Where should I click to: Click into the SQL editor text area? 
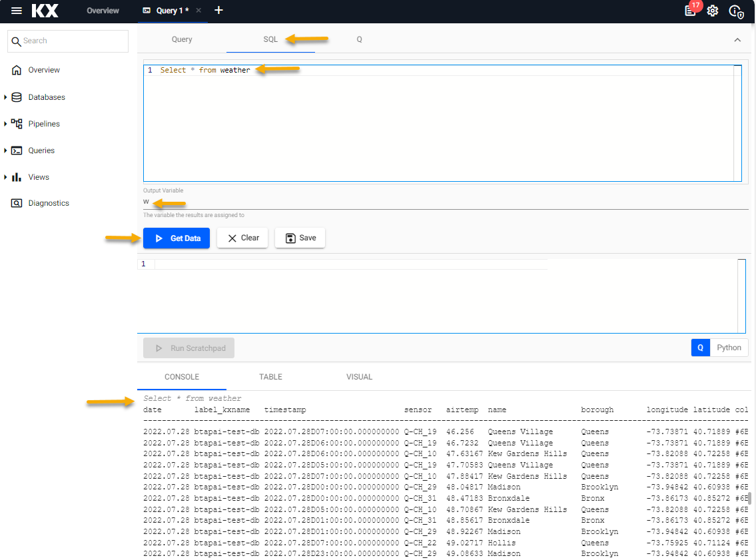pos(442,123)
